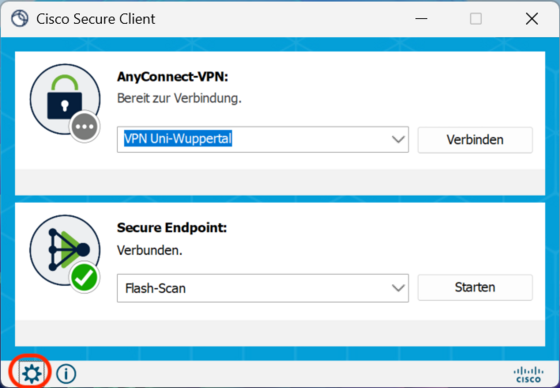Click the Verbinden button
Image resolution: width=560 pixels, height=388 pixels.
click(x=475, y=140)
